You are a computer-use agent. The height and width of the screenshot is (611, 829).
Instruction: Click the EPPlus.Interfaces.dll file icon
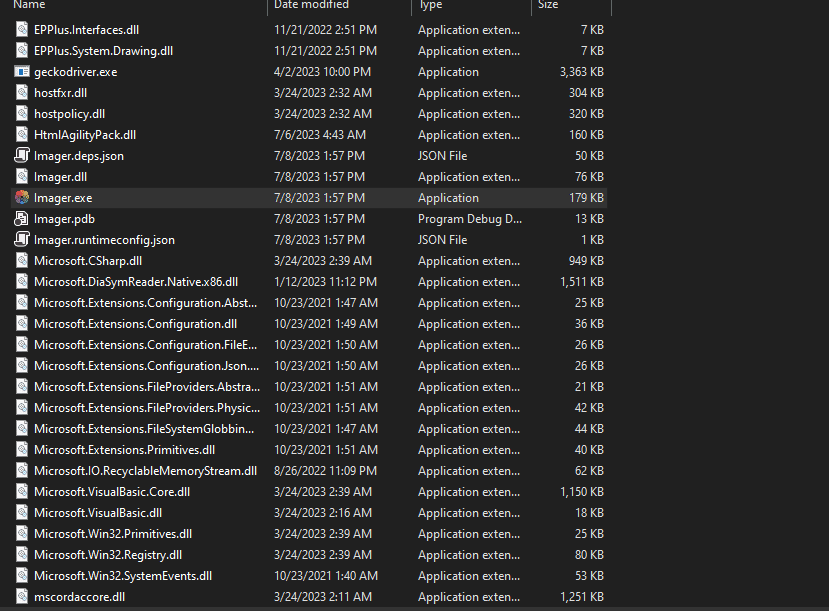click(22, 30)
